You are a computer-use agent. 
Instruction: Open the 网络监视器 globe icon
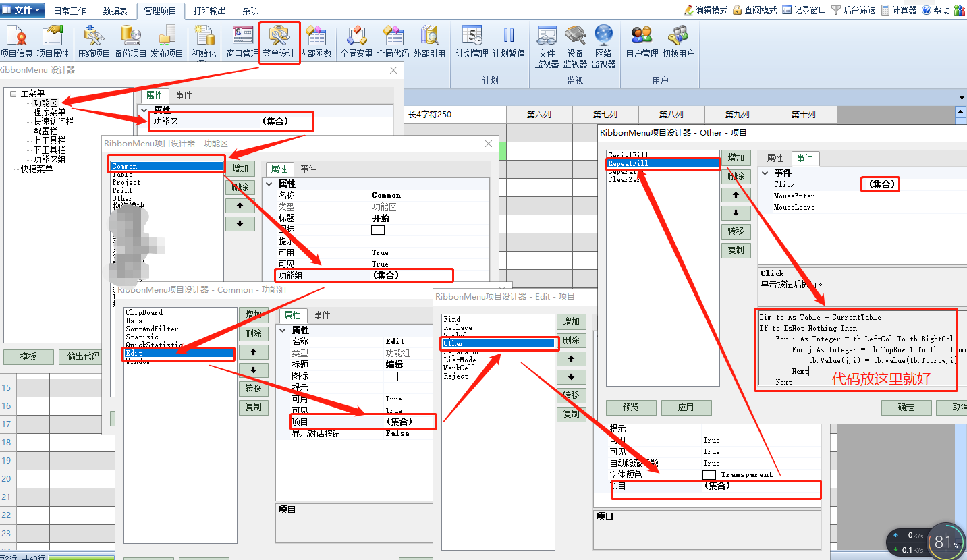(603, 47)
